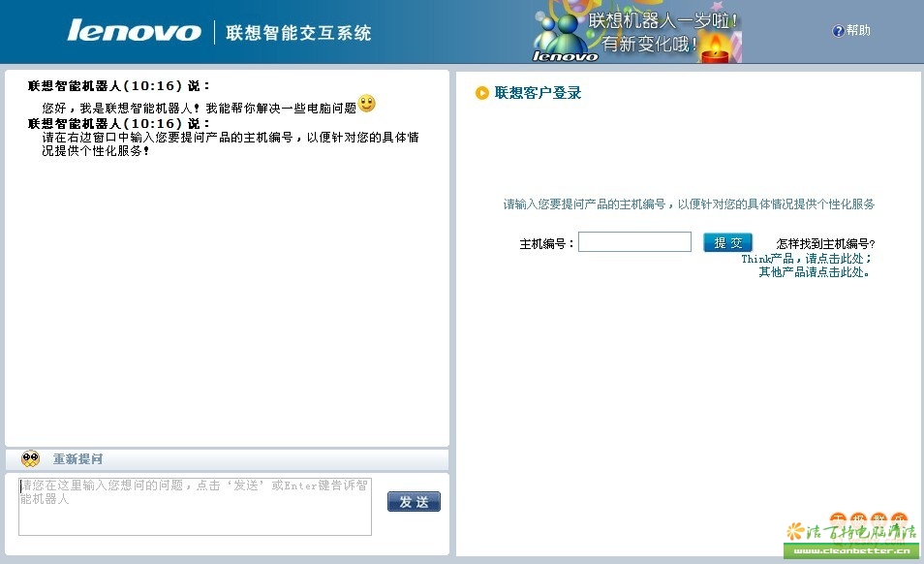Screen dimensions: 924x564
Task: Click the orange arrow icon beside 联想客户登录
Action: [x=482, y=93]
